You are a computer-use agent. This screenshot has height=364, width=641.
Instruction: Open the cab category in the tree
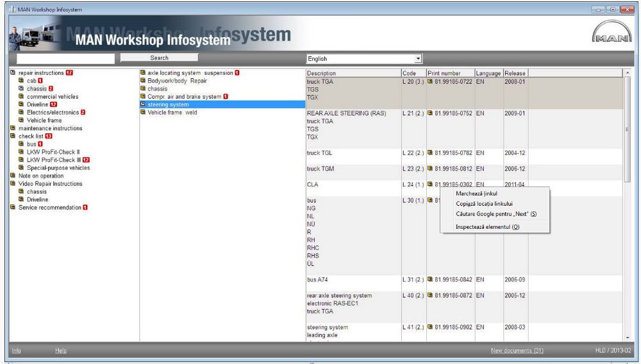[x=31, y=81]
